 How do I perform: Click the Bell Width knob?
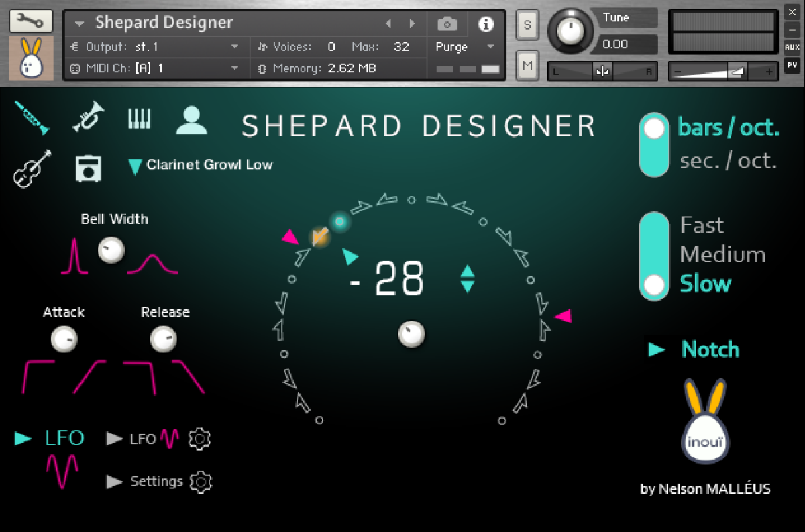[x=111, y=250]
